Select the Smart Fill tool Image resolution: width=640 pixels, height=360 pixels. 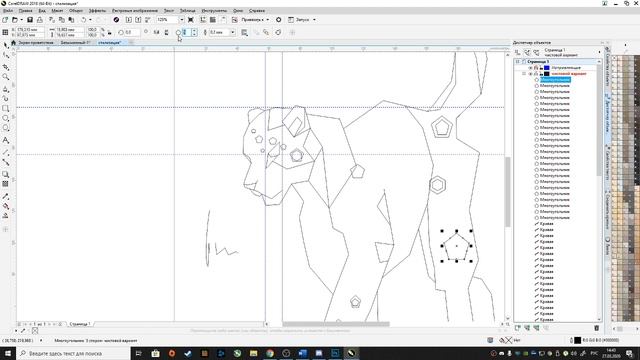[x=5, y=216]
